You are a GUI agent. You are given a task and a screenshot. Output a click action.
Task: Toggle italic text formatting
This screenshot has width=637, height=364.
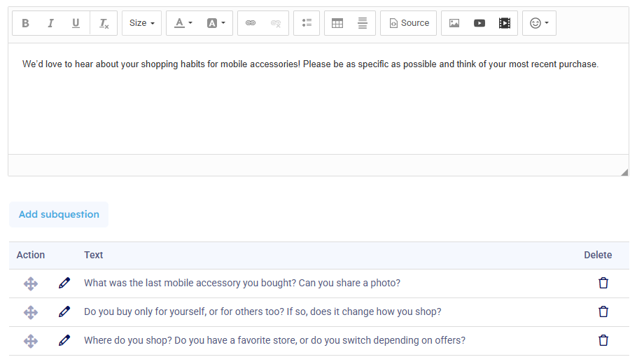coord(50,23)
